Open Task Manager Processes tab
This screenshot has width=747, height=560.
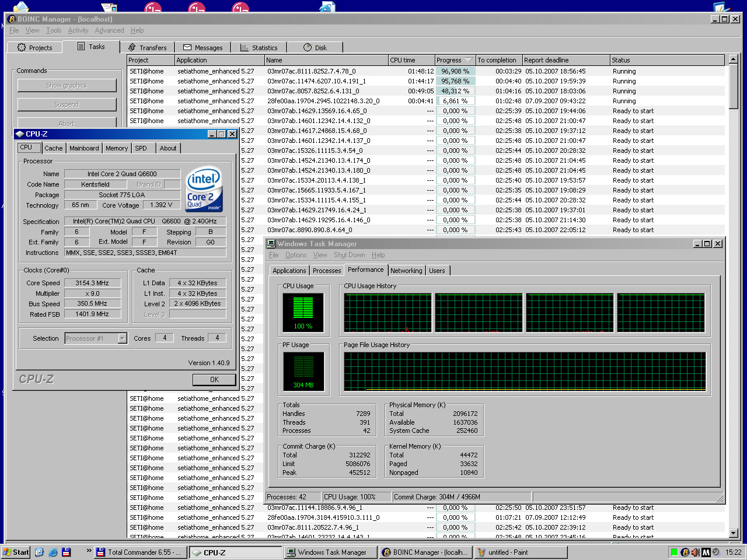click(x=327, y=271)
